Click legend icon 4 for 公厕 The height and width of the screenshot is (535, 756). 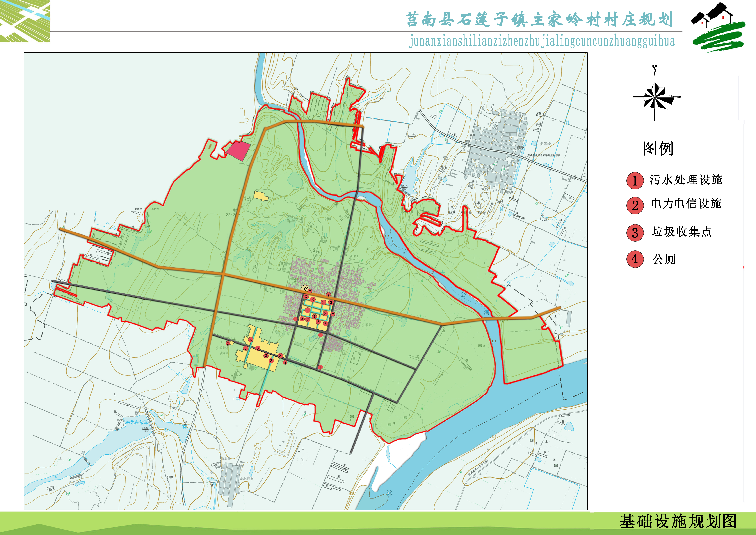pyautogui.click(x=635, y=259)
